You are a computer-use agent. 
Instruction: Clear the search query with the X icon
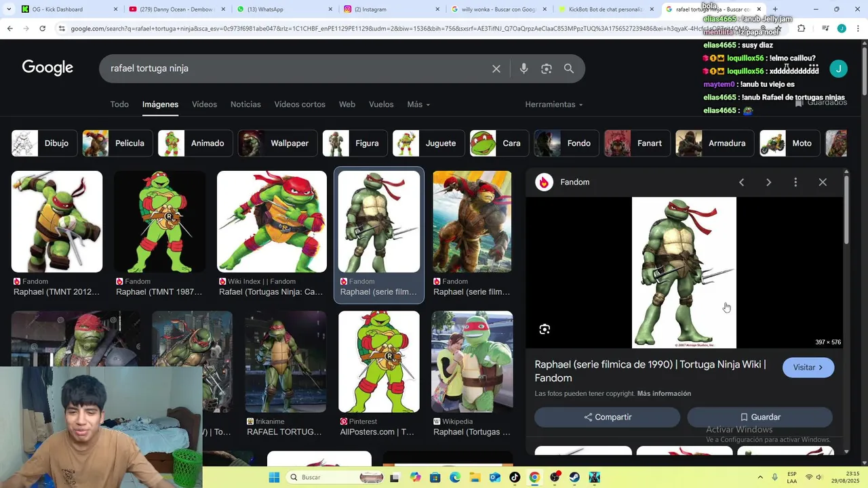[x=496, y=68]
